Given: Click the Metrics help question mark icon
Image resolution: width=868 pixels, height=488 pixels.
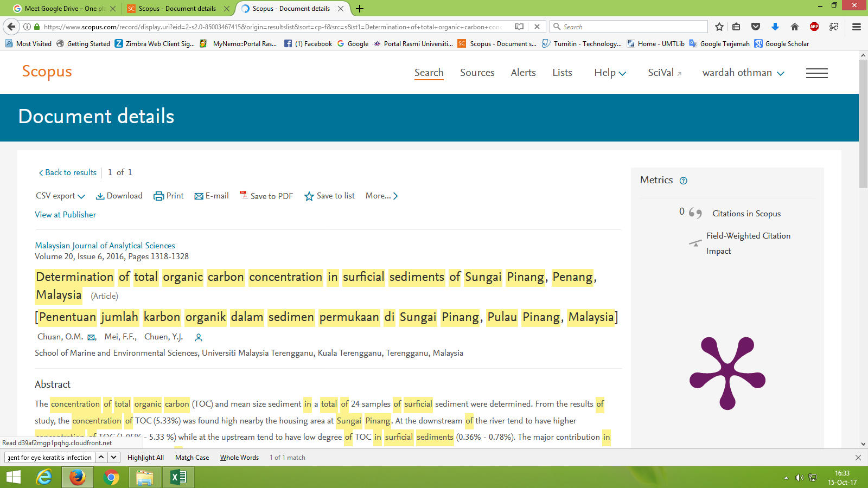Looking at the screenshot, I should click(x=684, y=181).
